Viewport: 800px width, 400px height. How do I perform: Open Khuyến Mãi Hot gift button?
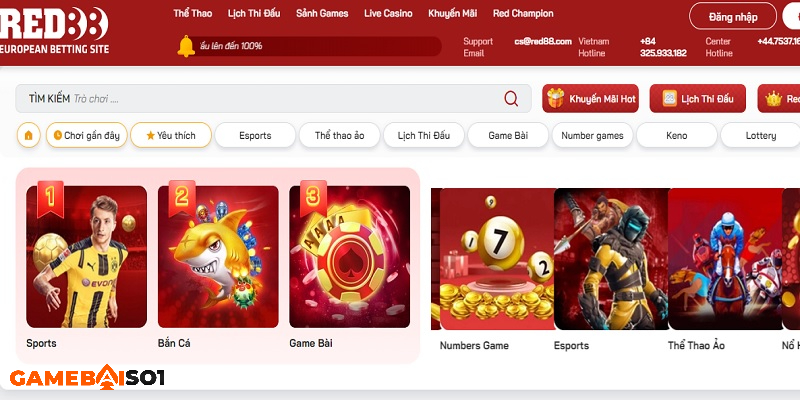(590, 98)
